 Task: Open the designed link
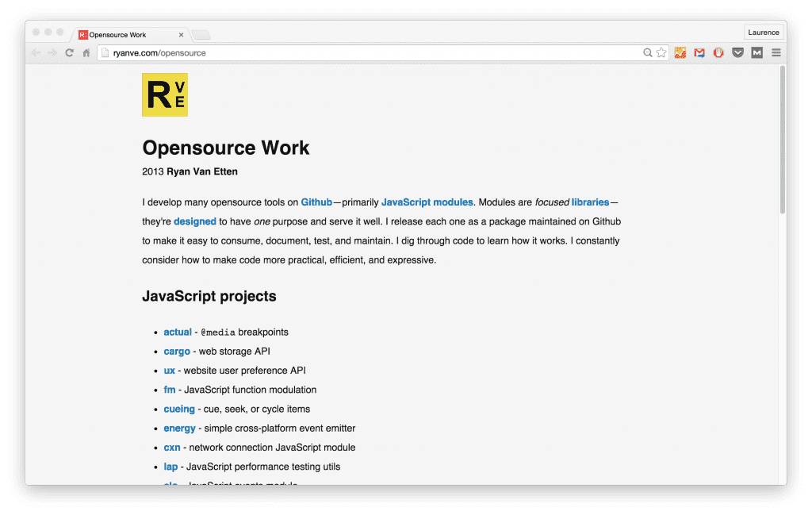[x=195, y=221]
